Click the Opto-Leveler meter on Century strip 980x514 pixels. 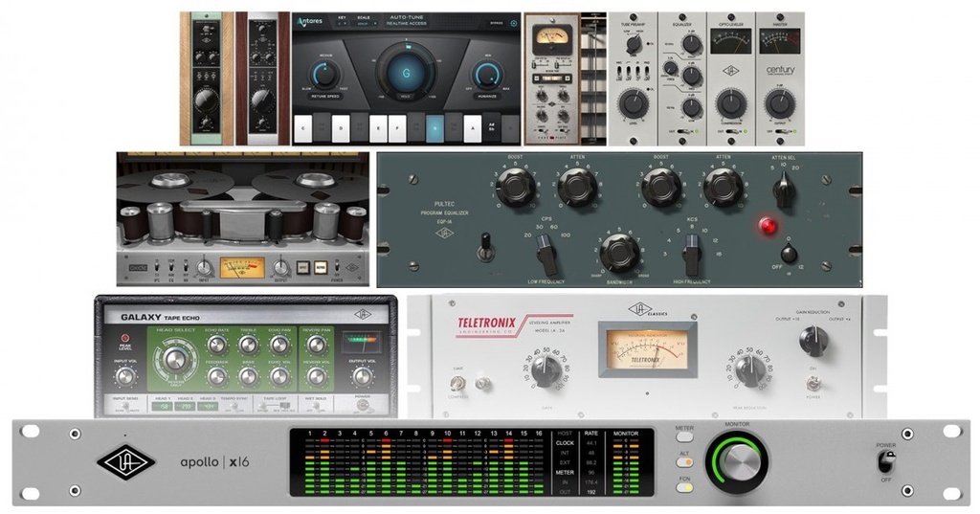[730, 42]
